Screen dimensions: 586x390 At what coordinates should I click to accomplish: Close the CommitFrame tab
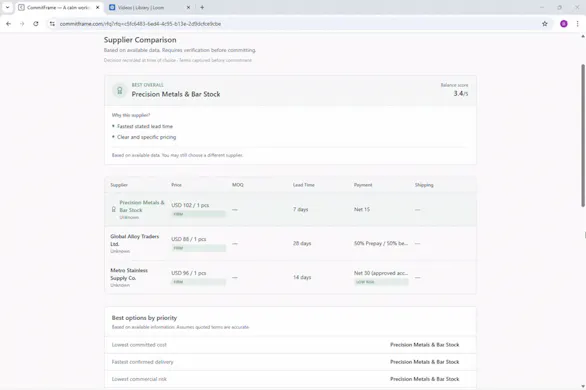point(98,7)
